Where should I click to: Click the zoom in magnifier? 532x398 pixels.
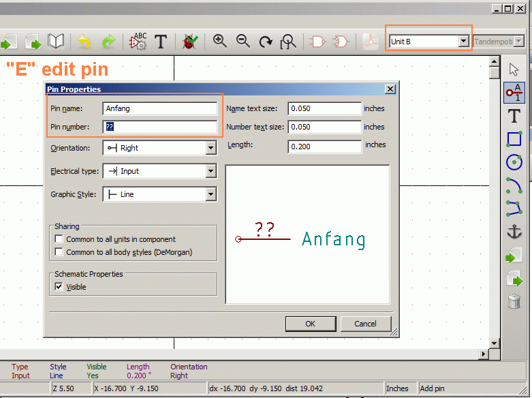pyautogui.click(x=219, y=42)
